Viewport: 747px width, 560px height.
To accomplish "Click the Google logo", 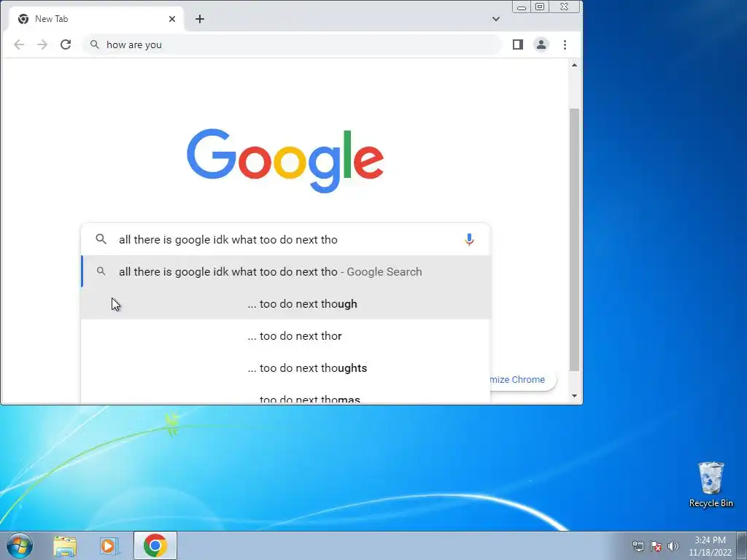I will (285, 160).
